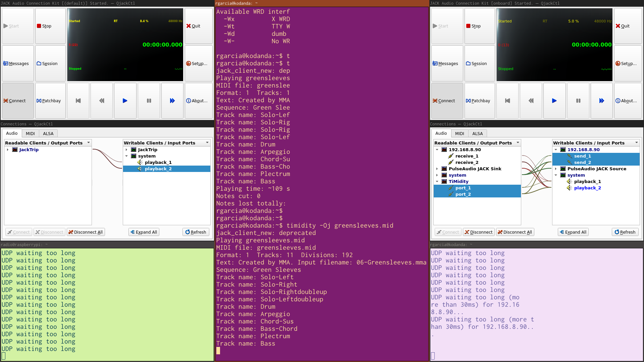Switch to MIDI tab in left connections
644x362 pixels.
(x=30, y=133)
